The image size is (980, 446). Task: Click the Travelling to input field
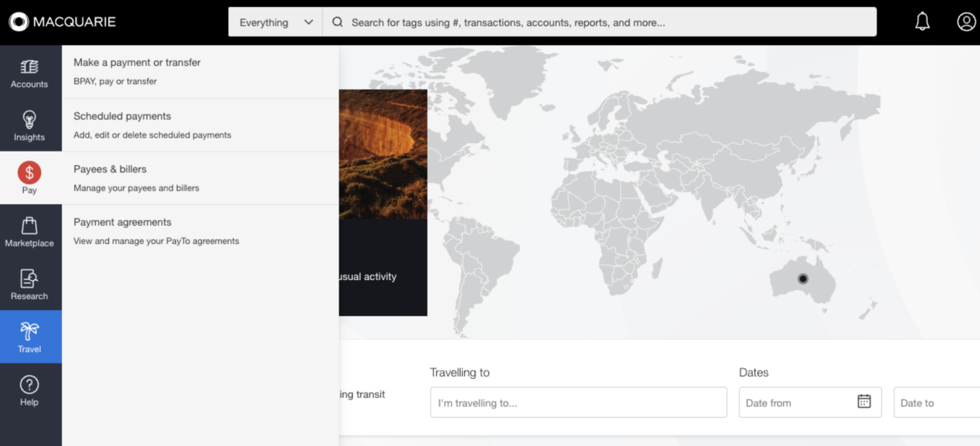coord(579,402)
